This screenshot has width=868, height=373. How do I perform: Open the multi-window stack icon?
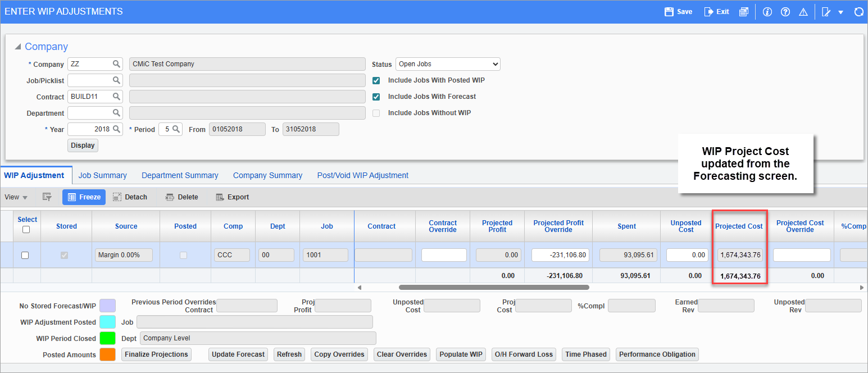tap(744, 12)
